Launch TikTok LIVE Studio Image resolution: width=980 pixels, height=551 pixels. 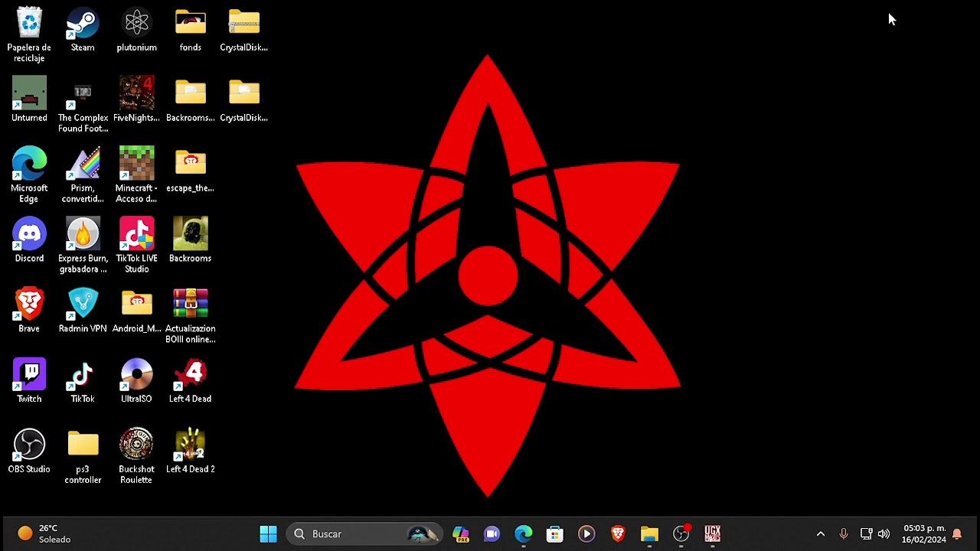(x=136, y=234)
